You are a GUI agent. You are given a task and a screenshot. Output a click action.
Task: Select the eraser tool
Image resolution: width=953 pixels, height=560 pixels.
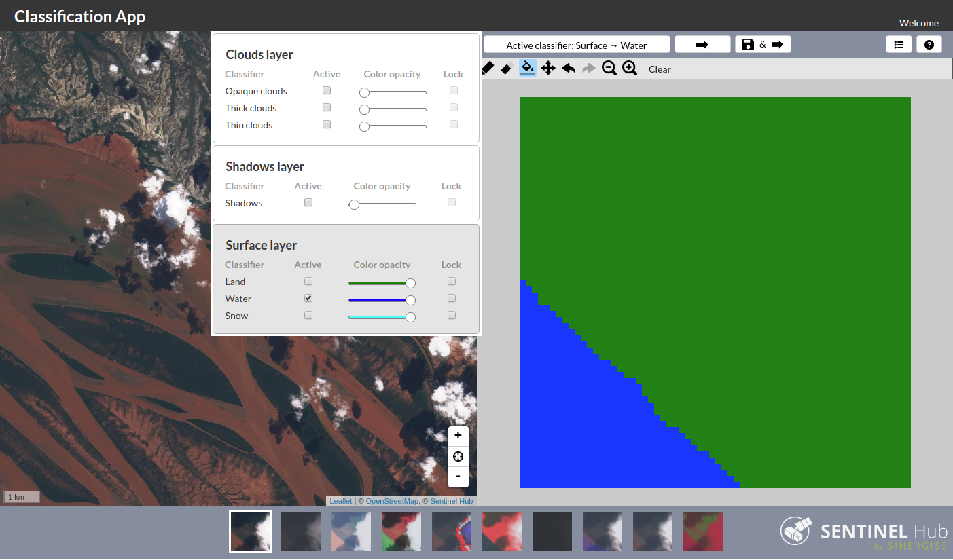(x=507, y=69)
